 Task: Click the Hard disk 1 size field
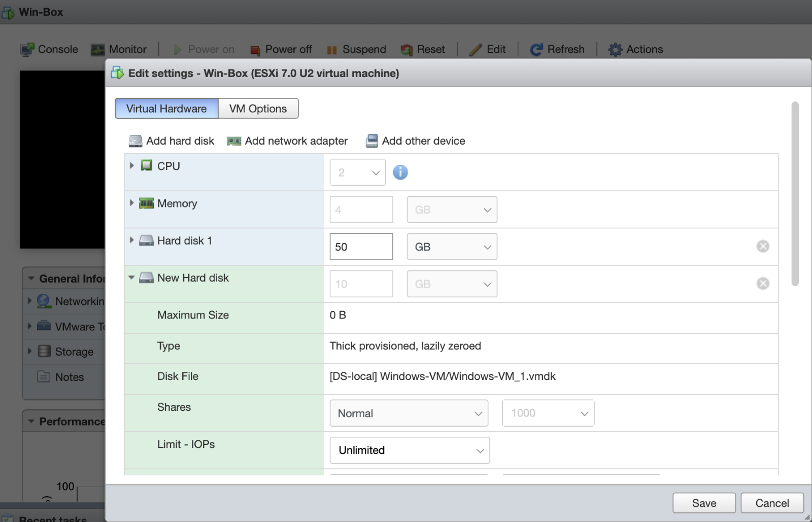[x=361, y=247]
